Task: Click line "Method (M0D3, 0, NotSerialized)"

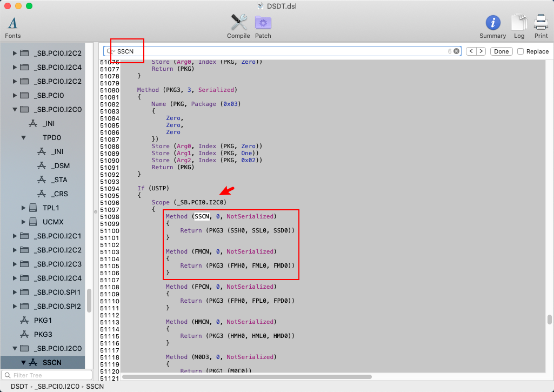Action: pyautogui.click(x=221, y=357)
